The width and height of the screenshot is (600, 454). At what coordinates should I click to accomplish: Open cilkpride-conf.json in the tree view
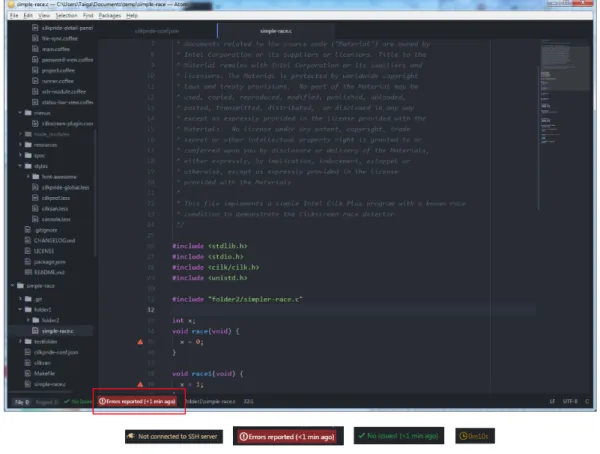click(x=56, y=352)
